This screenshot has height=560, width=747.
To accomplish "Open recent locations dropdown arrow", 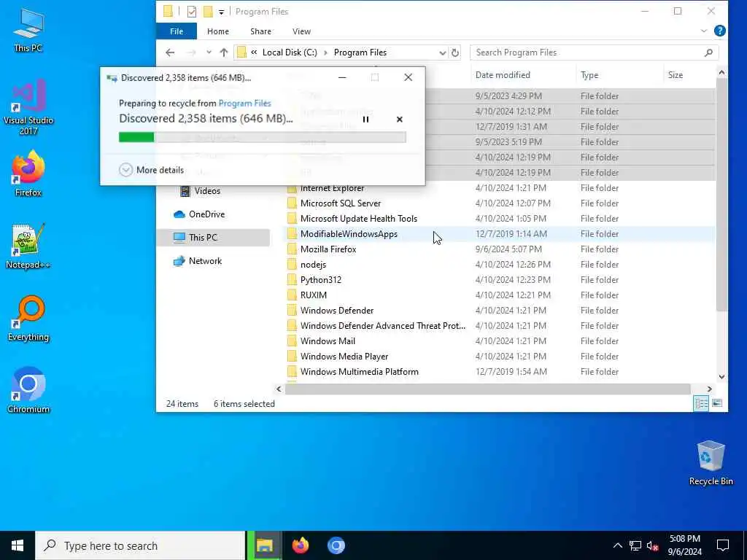I will (209, 52).
